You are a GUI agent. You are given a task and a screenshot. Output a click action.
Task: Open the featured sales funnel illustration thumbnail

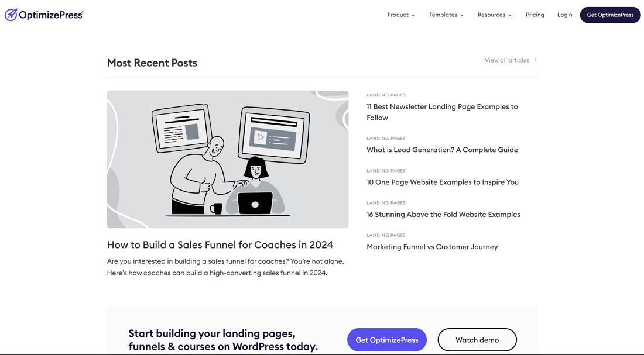point(228,159)
